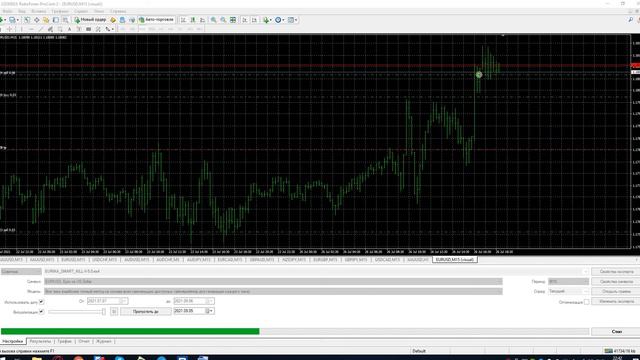The image size is (640, 360).
Task: Toggle the Авто-торговля button
Action: pyautogui.click(x=157, y=20)
